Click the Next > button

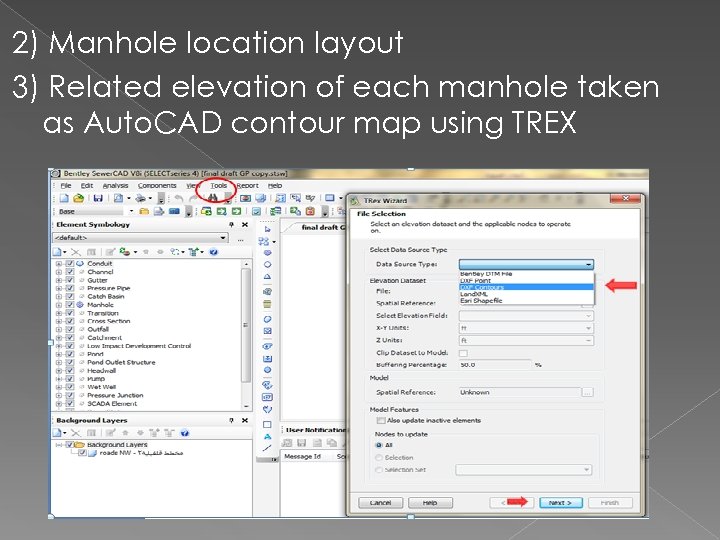coord(561,503)
